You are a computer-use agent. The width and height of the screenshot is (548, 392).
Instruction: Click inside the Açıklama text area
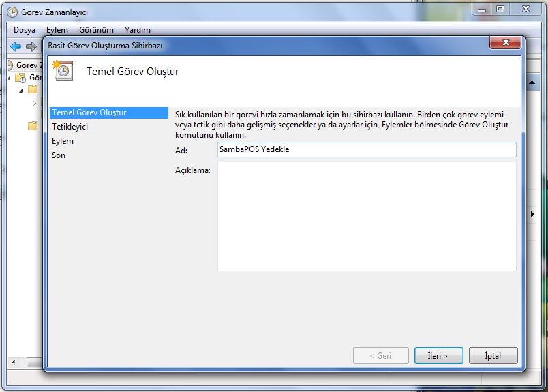pos(366,216)
